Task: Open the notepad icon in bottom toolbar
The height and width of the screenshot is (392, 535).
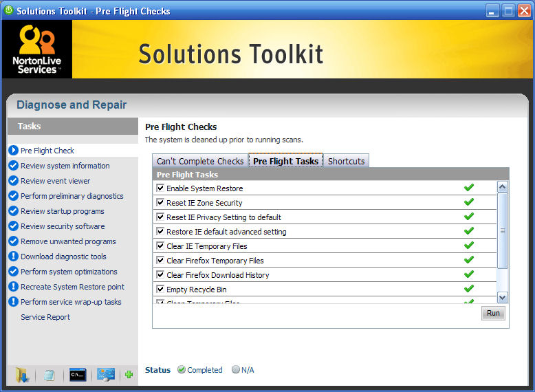Action: 49,375
